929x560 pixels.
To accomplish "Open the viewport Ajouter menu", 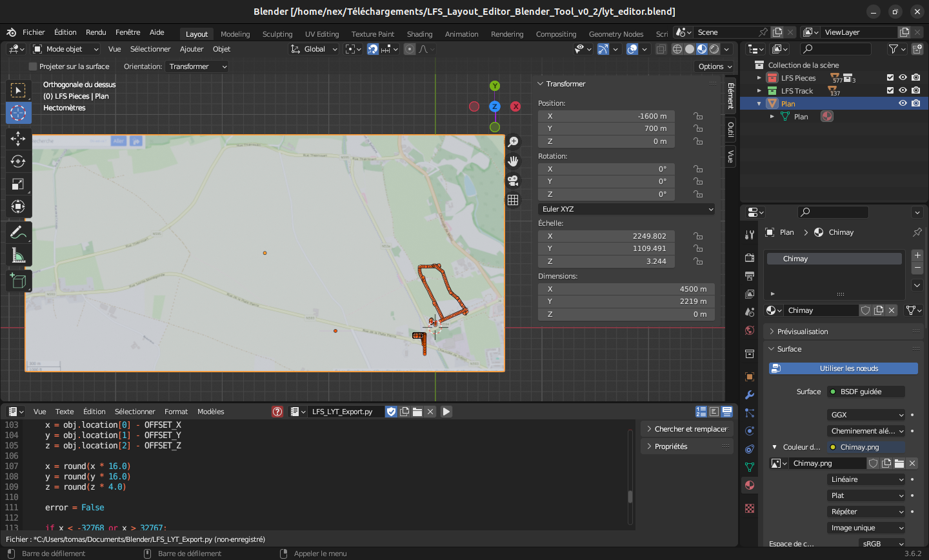I will [x=192, y=49].
